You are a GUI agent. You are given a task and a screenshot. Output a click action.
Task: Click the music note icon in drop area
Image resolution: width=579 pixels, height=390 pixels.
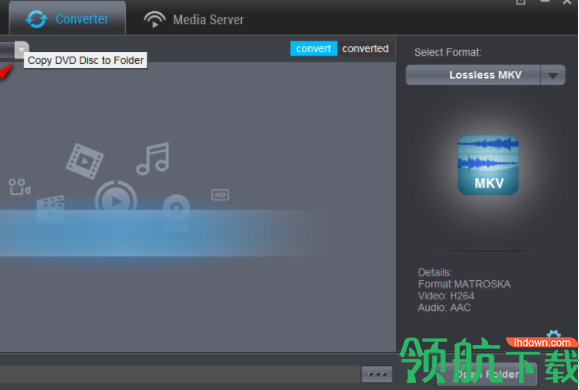pos(153,158)
